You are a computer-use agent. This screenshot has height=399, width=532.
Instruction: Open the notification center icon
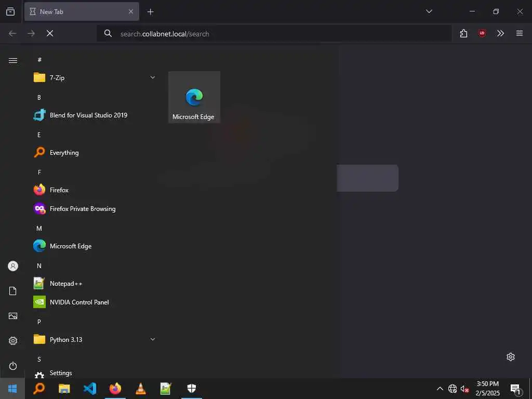516,389
